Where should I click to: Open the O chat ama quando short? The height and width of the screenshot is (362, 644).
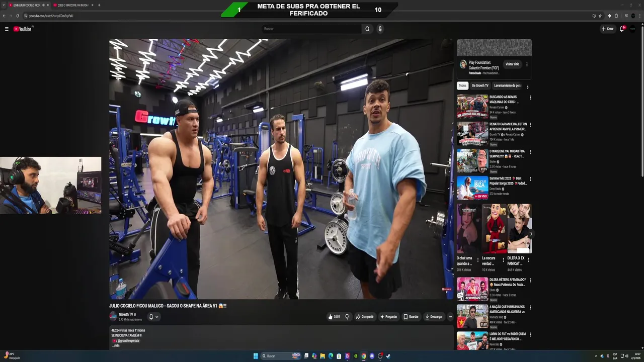(468, 228)
